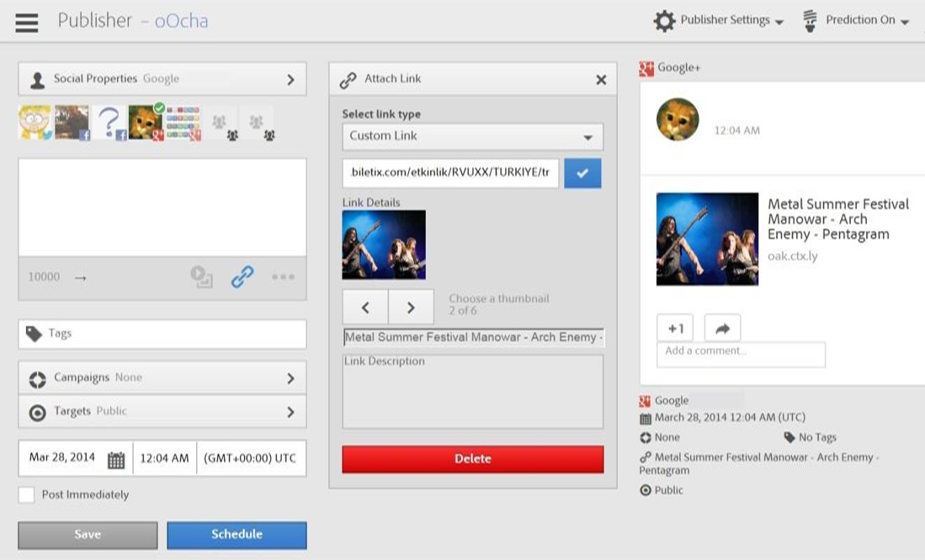Open the hamburger navigation menu
Viewport: 925px width, 560px height.
pyautogui.click(x=27, y=22)
